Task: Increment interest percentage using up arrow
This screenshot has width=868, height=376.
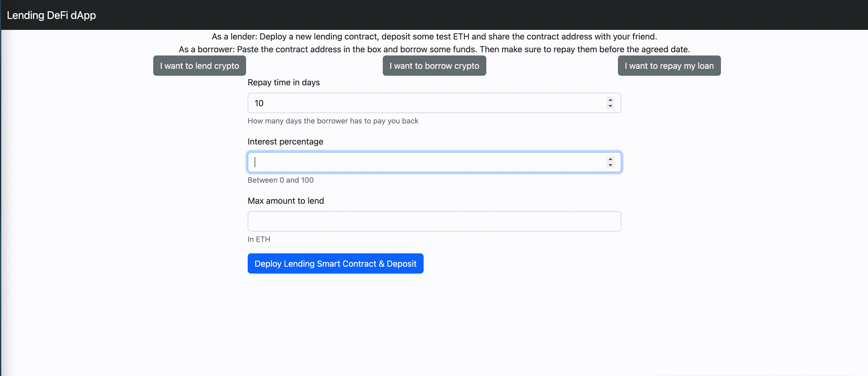Action: (x=610, y=159)
